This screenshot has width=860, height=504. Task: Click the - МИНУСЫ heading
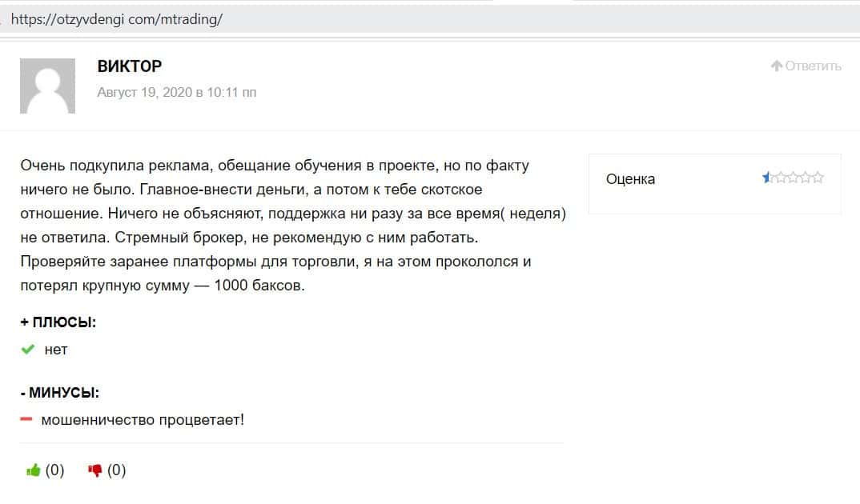[x=60, y=393]
